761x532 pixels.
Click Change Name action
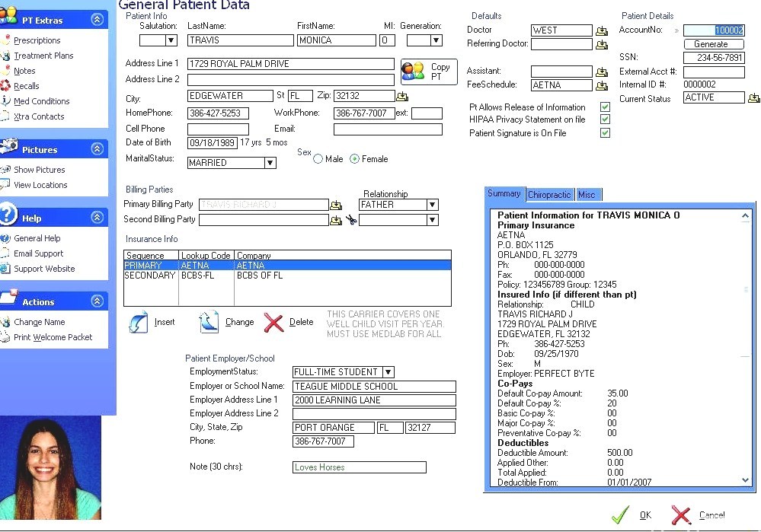[40, 322]
